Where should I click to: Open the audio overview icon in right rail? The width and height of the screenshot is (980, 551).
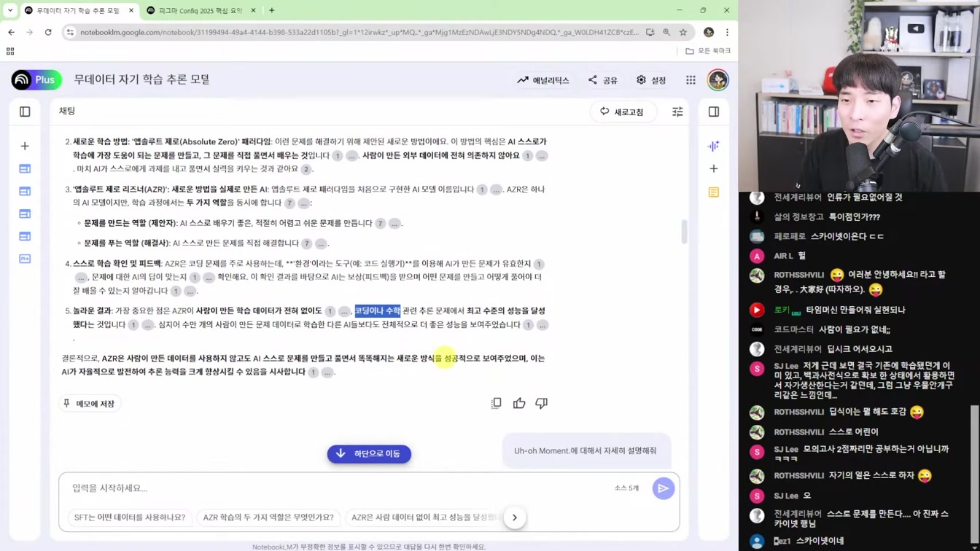pyautogui.click(x=713, y=146)
